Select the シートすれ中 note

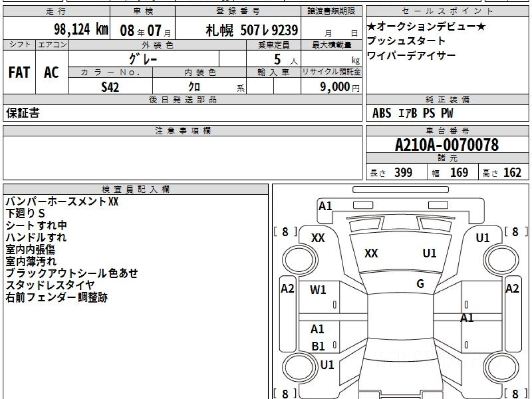click(x=36, y=226)
